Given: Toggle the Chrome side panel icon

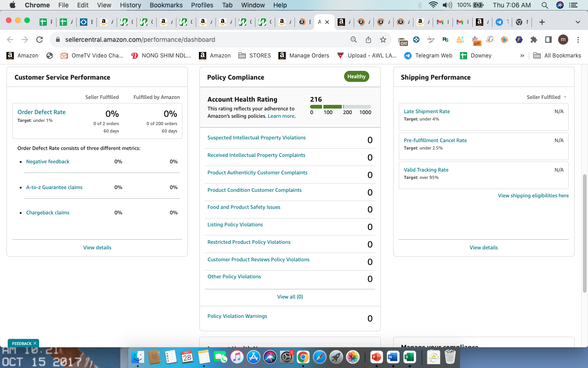Looking at the screenshot, I should pyautogui.click(x=548, y=40).
